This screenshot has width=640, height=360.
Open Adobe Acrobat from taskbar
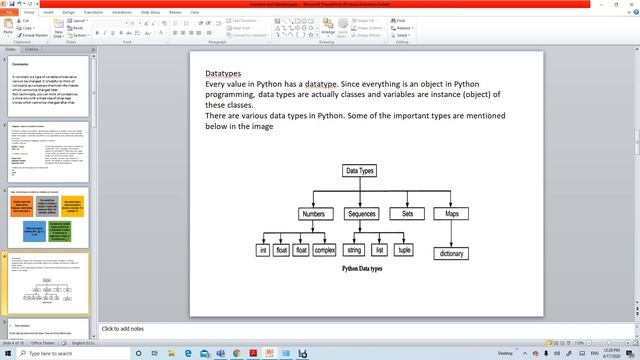pyautogui.click(x=253, y=353)
